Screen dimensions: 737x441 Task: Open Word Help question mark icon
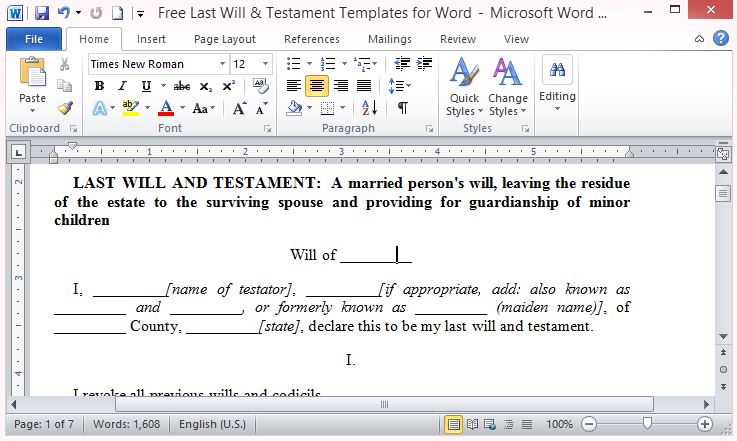tap(720, 39)
